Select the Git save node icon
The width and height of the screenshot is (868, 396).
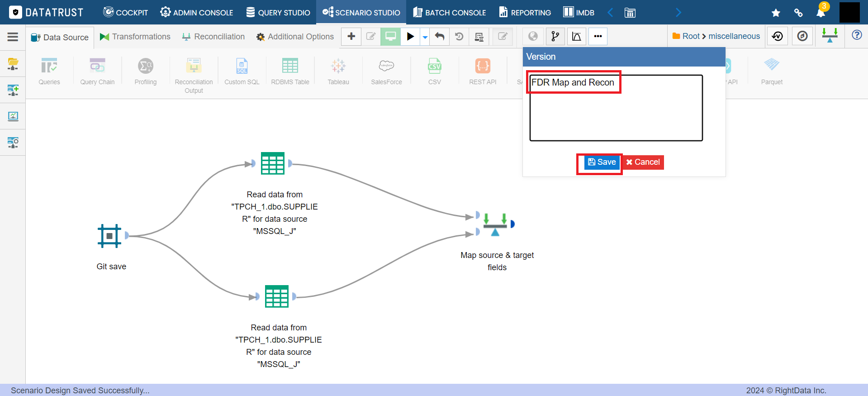coord(109,236)
